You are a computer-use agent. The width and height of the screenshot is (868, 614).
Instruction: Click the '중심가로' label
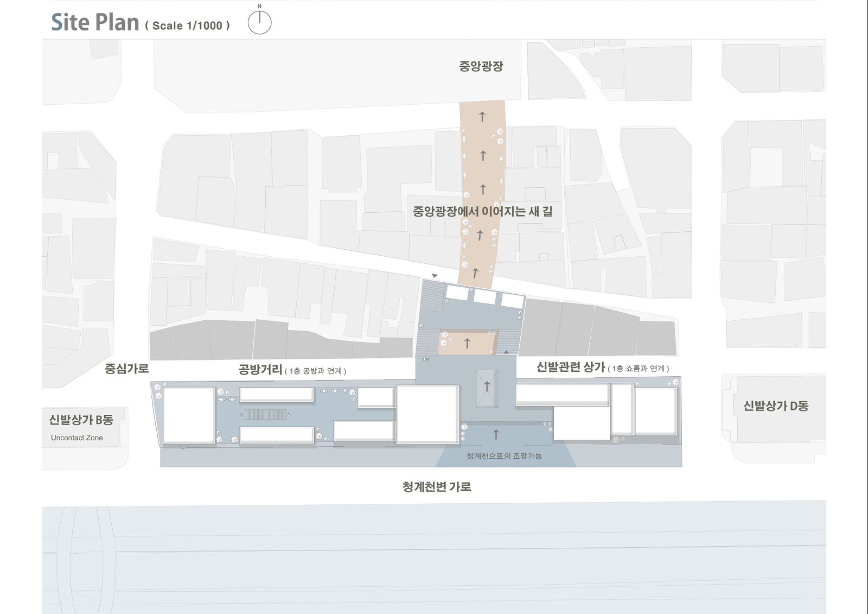[x=126, y=369]
